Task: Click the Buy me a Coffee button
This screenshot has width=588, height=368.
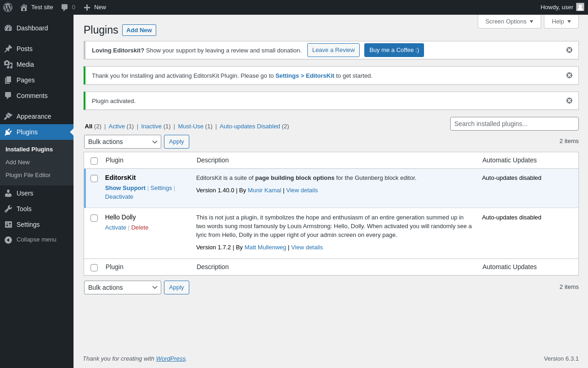Action: point(394,50)
